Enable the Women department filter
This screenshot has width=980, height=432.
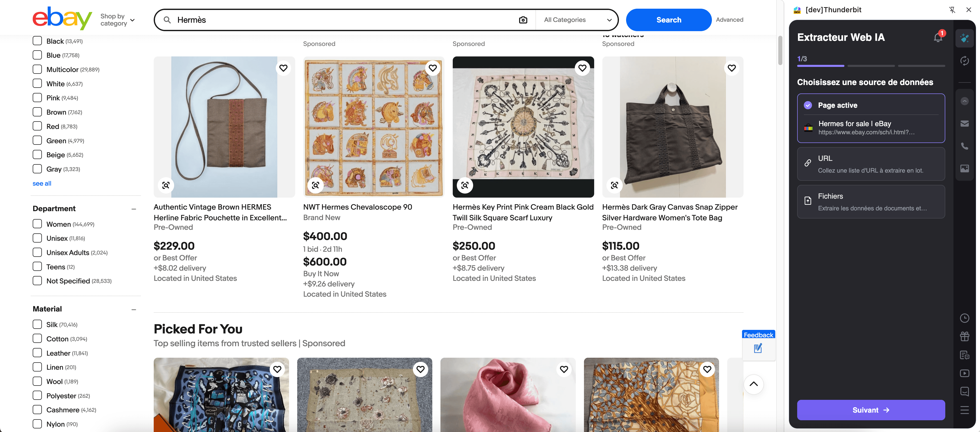point(37,224)
